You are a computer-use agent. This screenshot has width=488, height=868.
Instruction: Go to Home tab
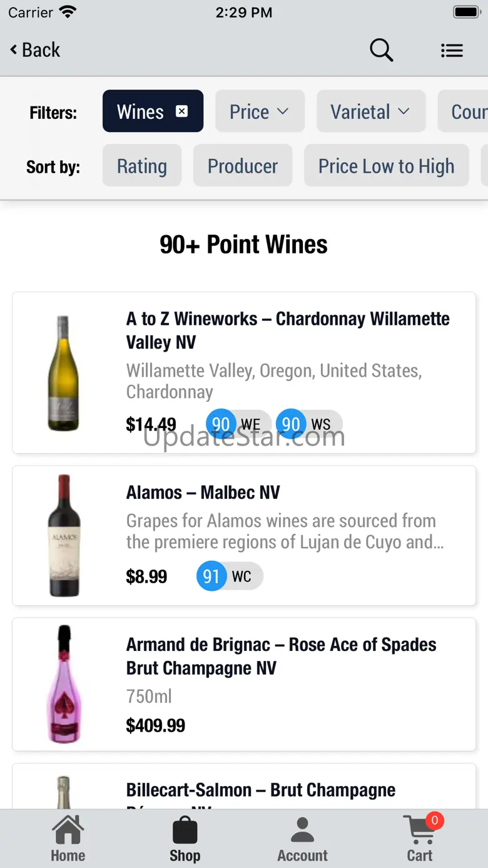pos(68,839)
